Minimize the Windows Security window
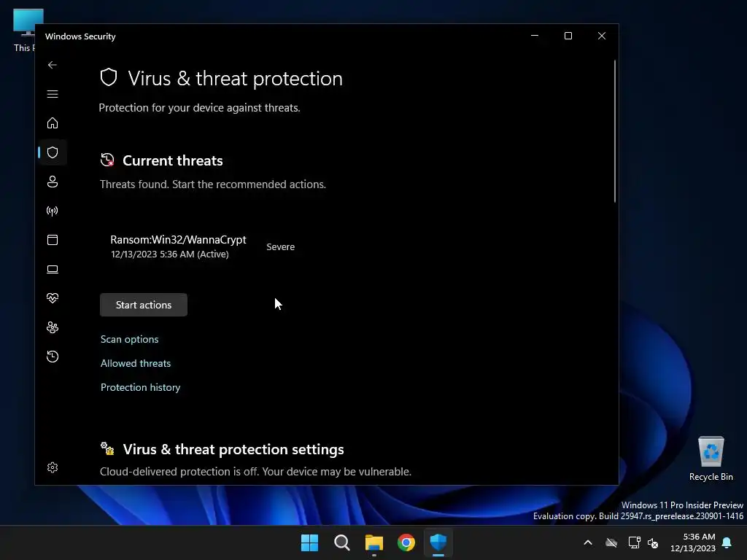The image size is (747, 560). 535,36
